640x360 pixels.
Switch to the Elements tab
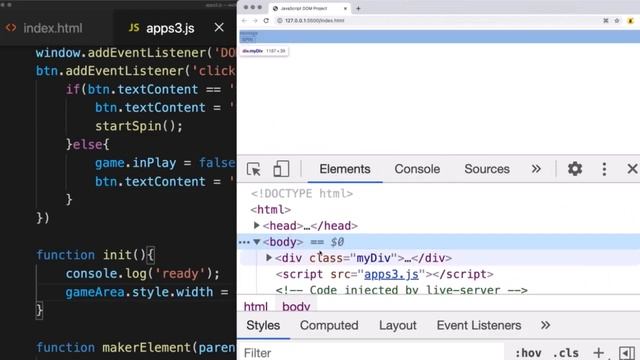345,169
